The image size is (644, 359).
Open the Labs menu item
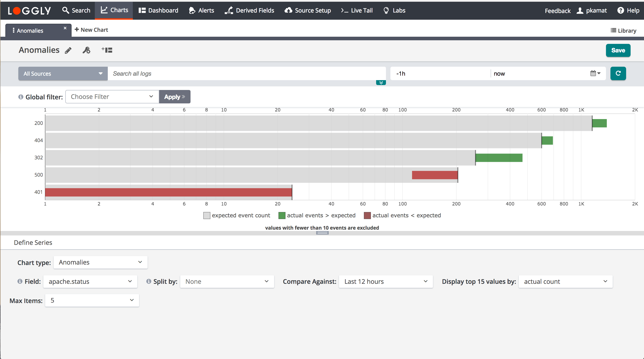pos(394,10)
